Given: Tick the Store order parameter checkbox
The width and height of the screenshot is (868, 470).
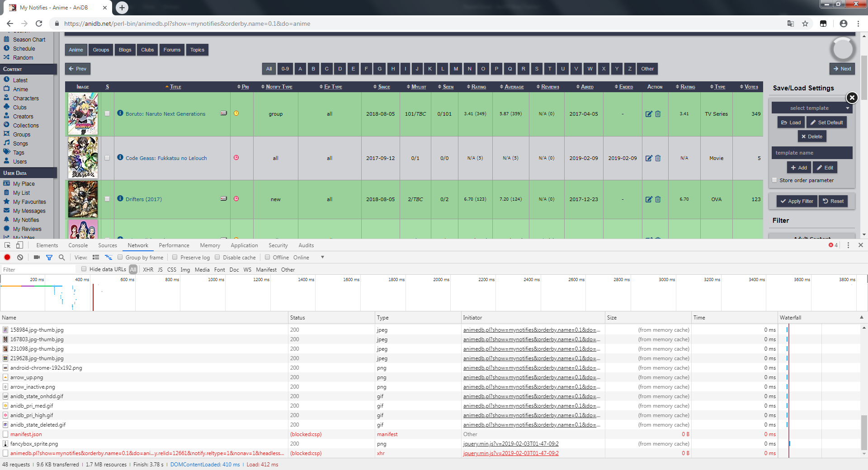Looking at the screenshot, I should tap(774, 180).
